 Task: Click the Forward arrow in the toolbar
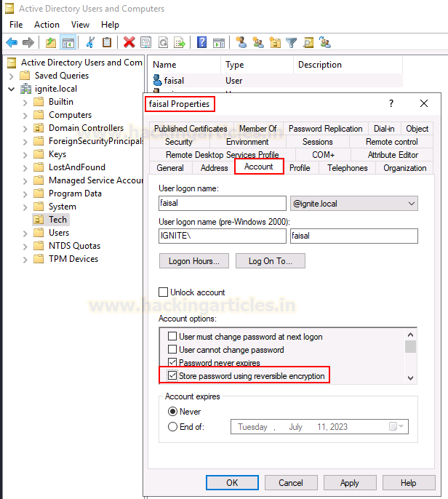pyautogui.click(x=28, y=42)
